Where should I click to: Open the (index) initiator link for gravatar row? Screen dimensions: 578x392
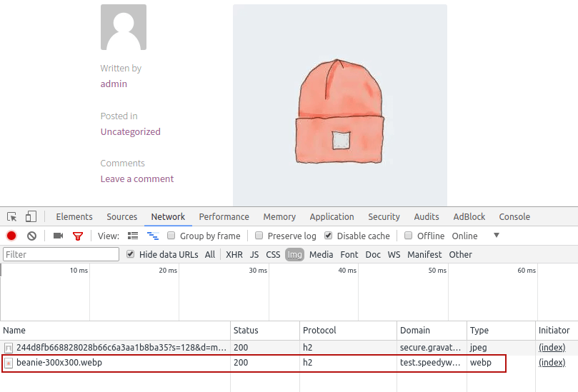552,348
